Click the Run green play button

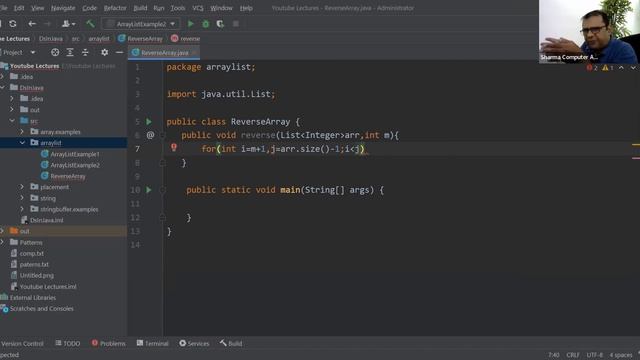coord(191,24)
